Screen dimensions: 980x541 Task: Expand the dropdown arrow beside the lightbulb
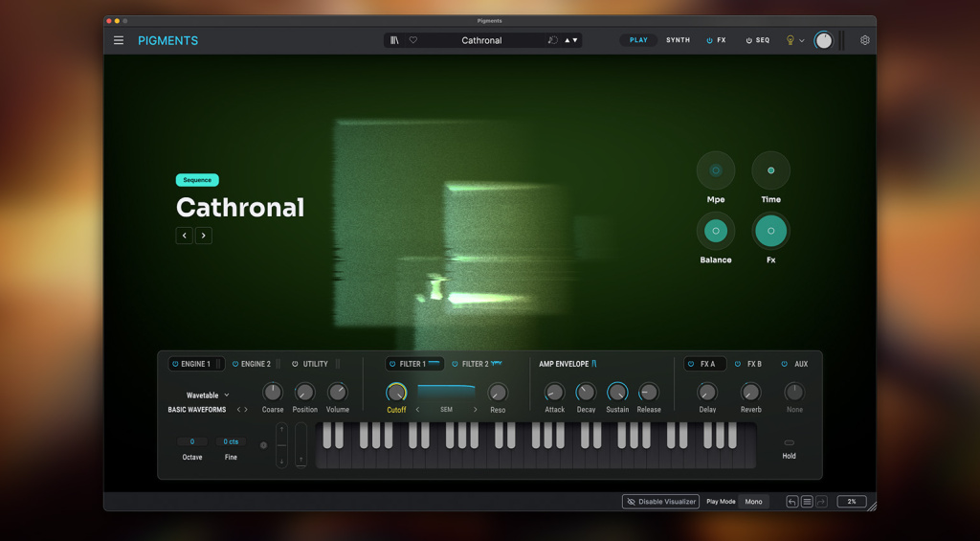(x=802, y=40)
